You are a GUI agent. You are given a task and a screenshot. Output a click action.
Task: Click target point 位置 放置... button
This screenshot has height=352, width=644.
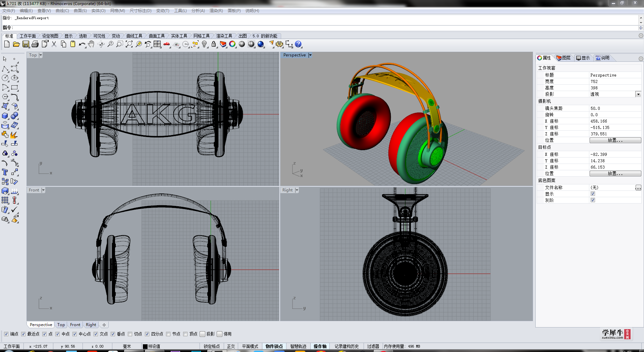point(615,173)
